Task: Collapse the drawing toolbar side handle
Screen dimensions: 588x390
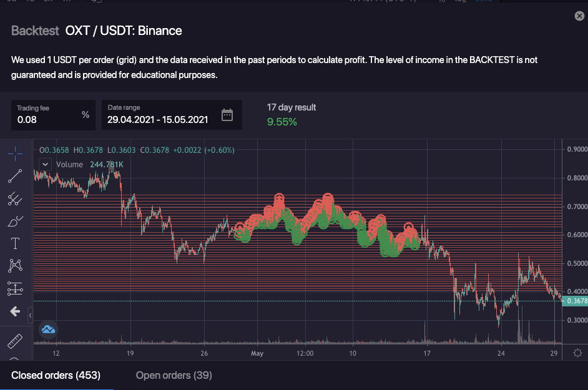Action: [30, 317]
